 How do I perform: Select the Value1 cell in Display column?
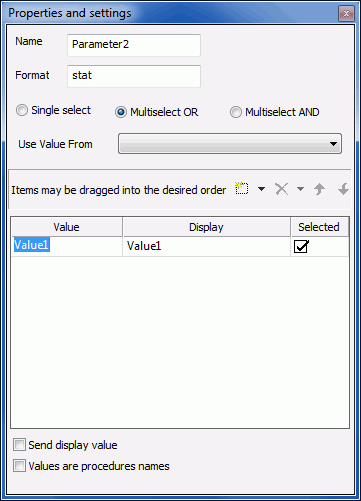[206, 246]
